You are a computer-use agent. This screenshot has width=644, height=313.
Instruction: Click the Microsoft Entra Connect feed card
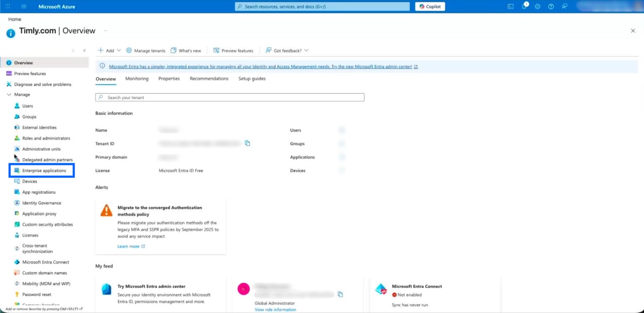(x=435, y=294)
